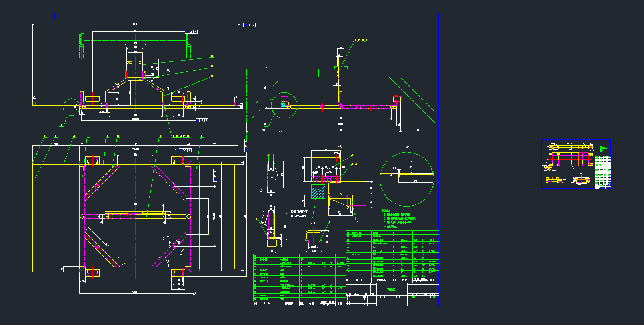Select the green detail circle on elevation view
Image resolution: width=644 pixels, height=325 pixels.
(70, 106)
